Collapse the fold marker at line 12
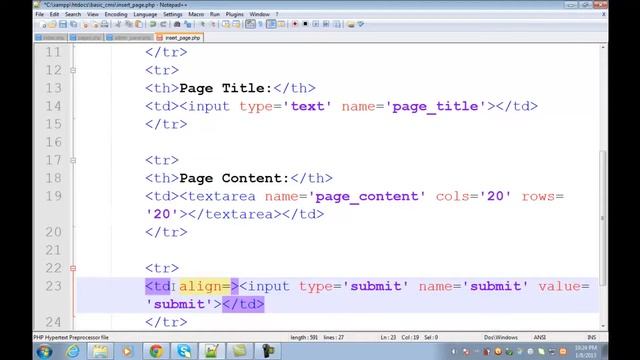This screenshot has width=640, height=360. [x=73, y=70]
